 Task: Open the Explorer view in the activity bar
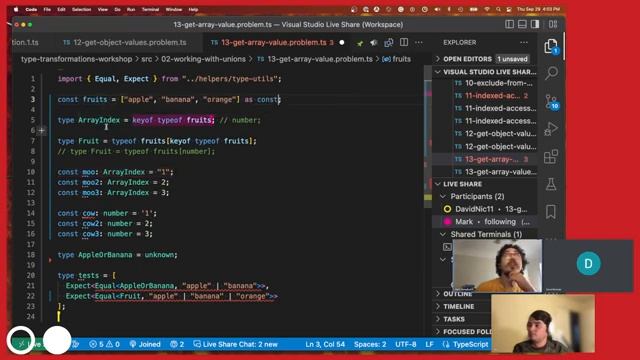[551, 46]
